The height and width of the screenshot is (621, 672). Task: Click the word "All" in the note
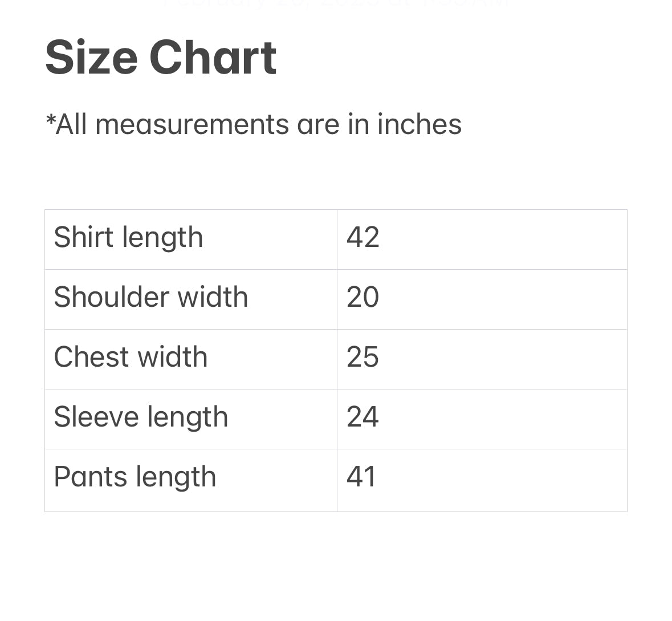point(72,124)
